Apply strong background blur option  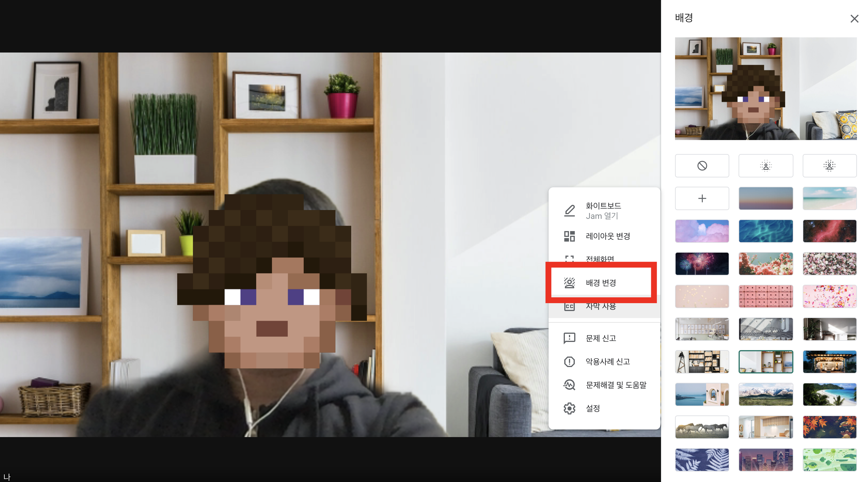click(x=829, y=166)
